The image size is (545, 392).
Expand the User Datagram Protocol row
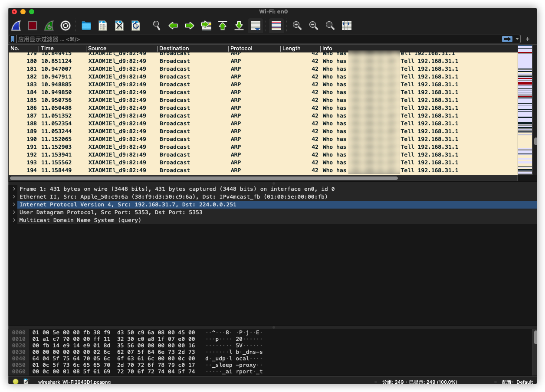coord(14,212)
